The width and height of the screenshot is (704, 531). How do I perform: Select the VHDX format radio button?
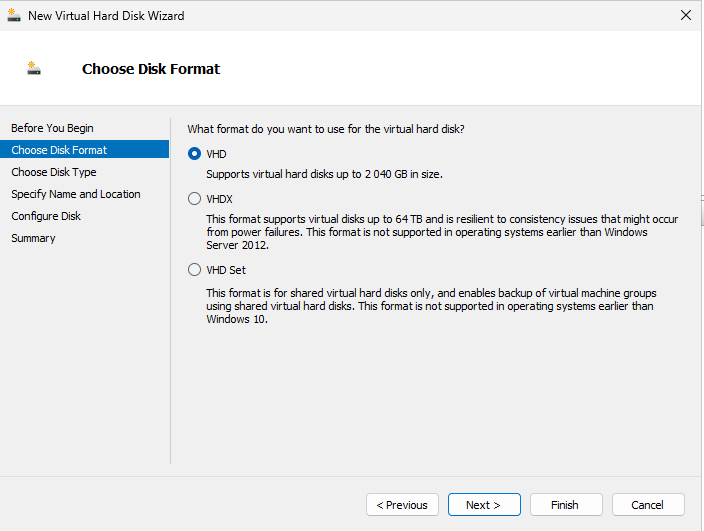(x=195, y=199)
